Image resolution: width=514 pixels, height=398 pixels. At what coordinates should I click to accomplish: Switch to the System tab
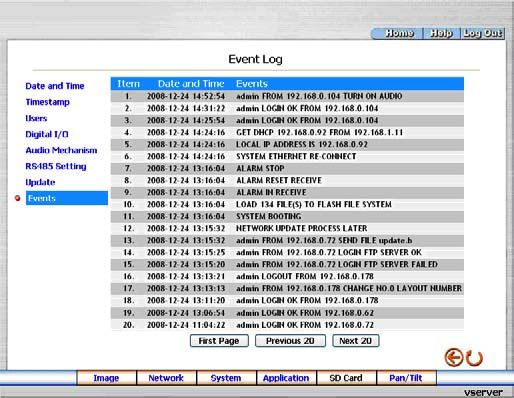tap(226, 378)
